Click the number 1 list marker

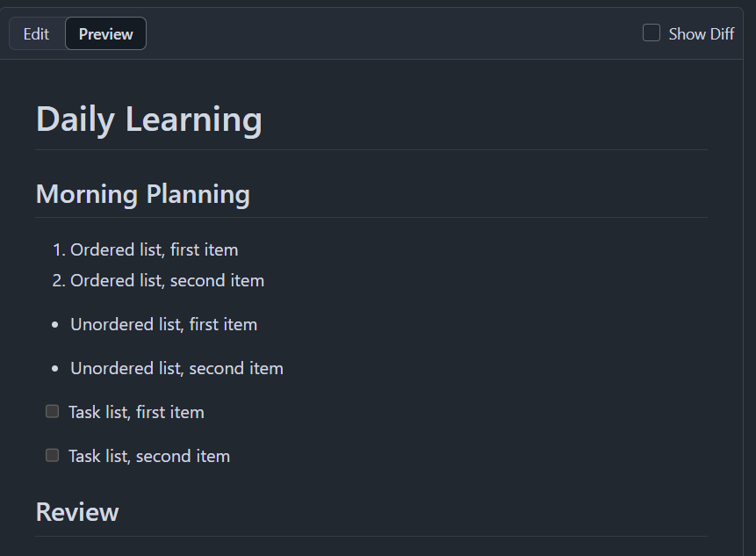click(x=59, y=249)
